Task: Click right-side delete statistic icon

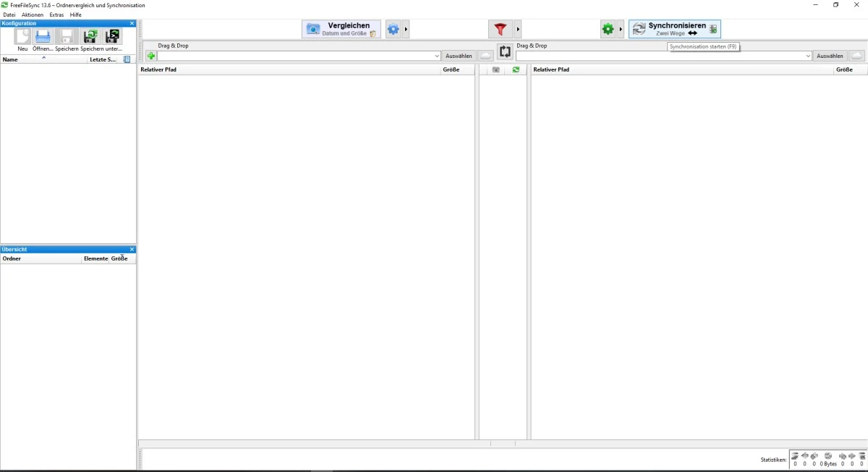Action: 862,455
